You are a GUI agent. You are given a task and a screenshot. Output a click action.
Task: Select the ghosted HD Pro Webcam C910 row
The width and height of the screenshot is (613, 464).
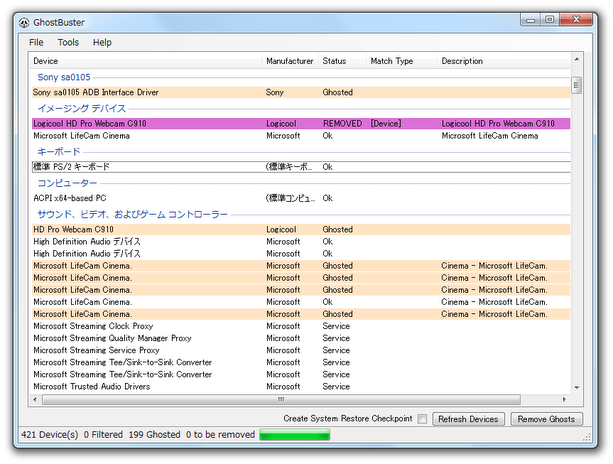(301, 229)
